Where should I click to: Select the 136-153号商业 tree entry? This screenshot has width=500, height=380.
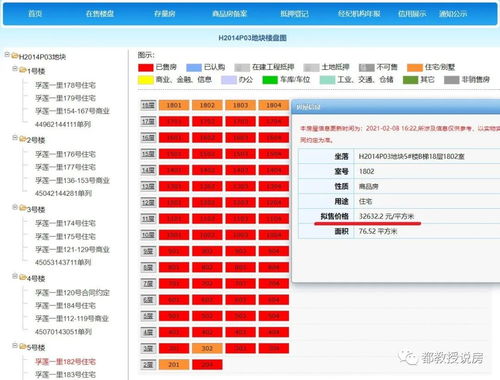pos(72,180)
